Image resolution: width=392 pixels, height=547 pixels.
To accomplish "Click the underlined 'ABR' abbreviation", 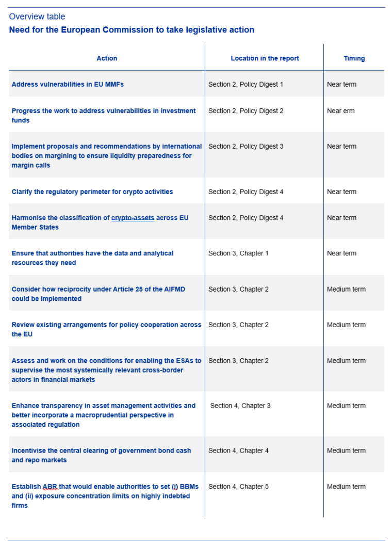I will [x=50, y=487].
